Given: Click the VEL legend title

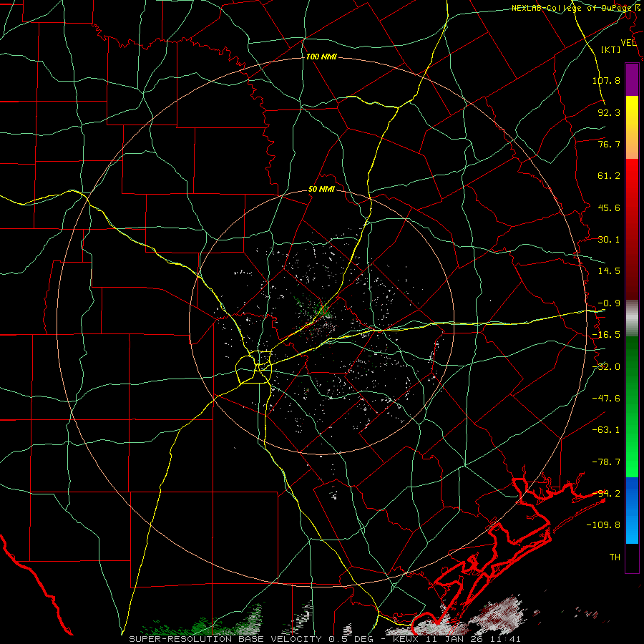Looking at the screenshot, I should pos(628,43).
